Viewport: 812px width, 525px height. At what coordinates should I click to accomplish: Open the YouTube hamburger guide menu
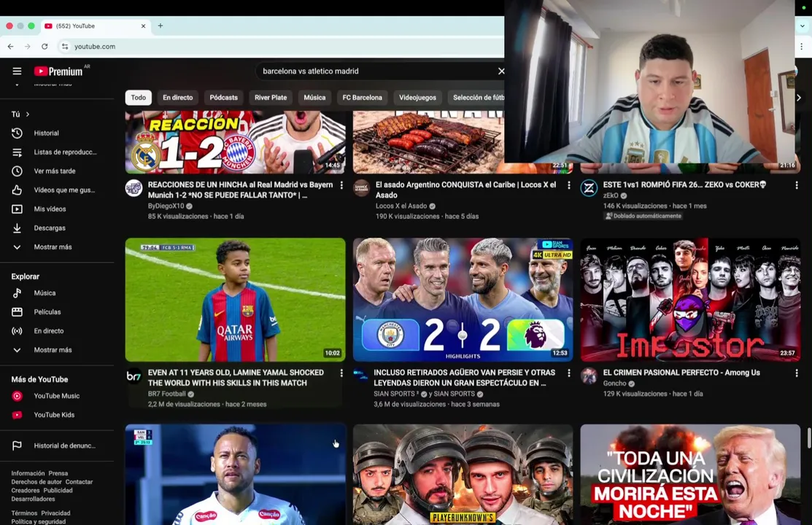coord(17,71)
